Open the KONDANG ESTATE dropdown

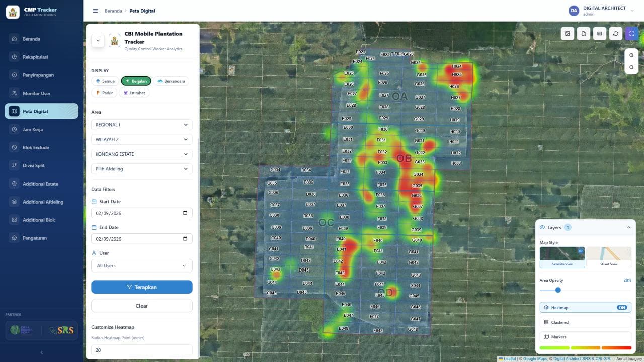[x=142, y=154]
